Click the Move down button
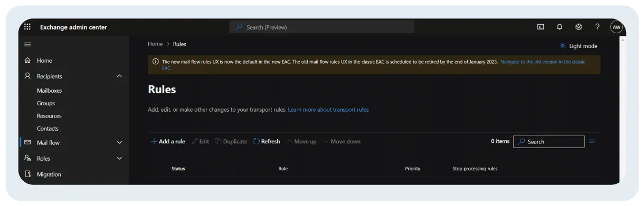Screen dimensions: 644x206 point(342,141)
